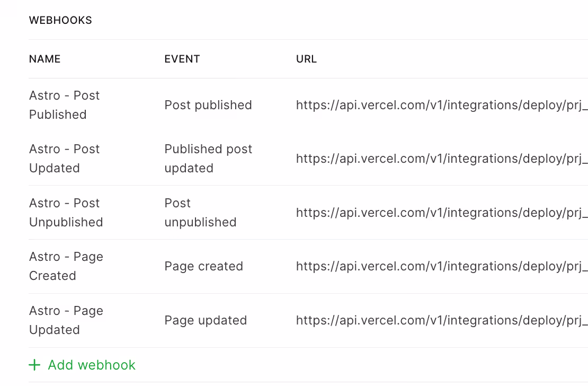Select the Astro - Post Updated webhook
Viewport: 588px width, 386px height.
click(64, 159)
